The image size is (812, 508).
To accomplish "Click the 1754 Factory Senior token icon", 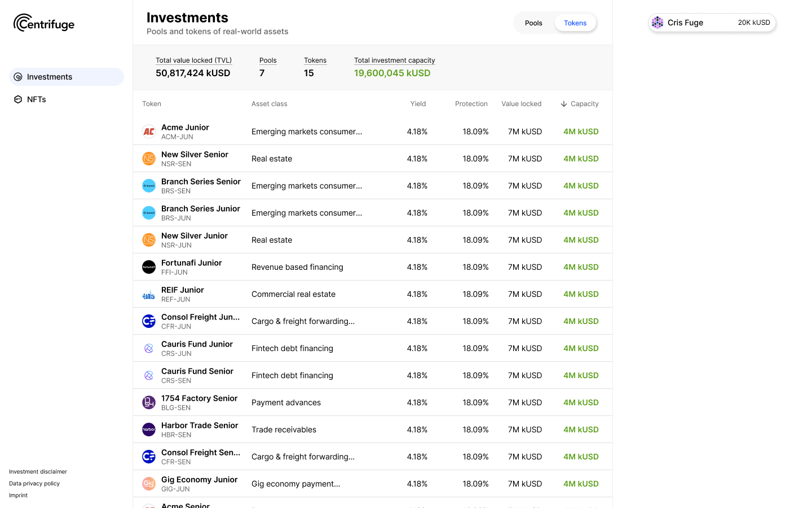I will pyautogui.click(x=149, y=402).
